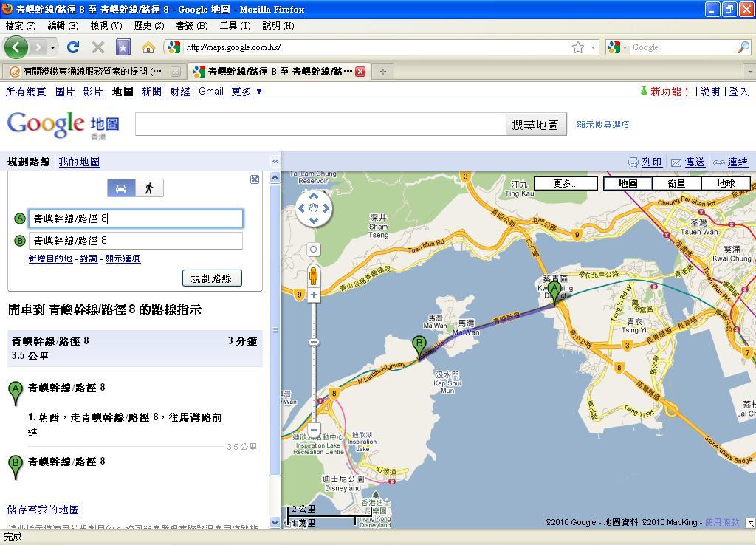Click map marker A on Tsing Yi
The width and height of the screenshot is (756, 545).
pyautogui.click(x=554, y=292)
